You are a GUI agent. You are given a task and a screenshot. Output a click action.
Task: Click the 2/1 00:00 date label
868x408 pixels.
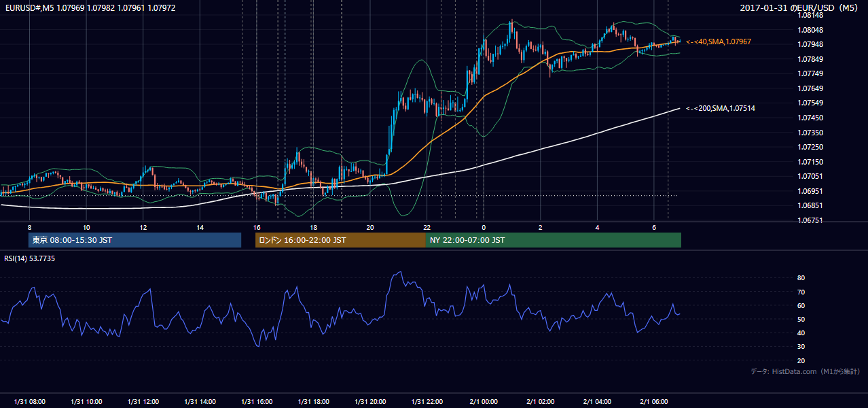[484, 402]
